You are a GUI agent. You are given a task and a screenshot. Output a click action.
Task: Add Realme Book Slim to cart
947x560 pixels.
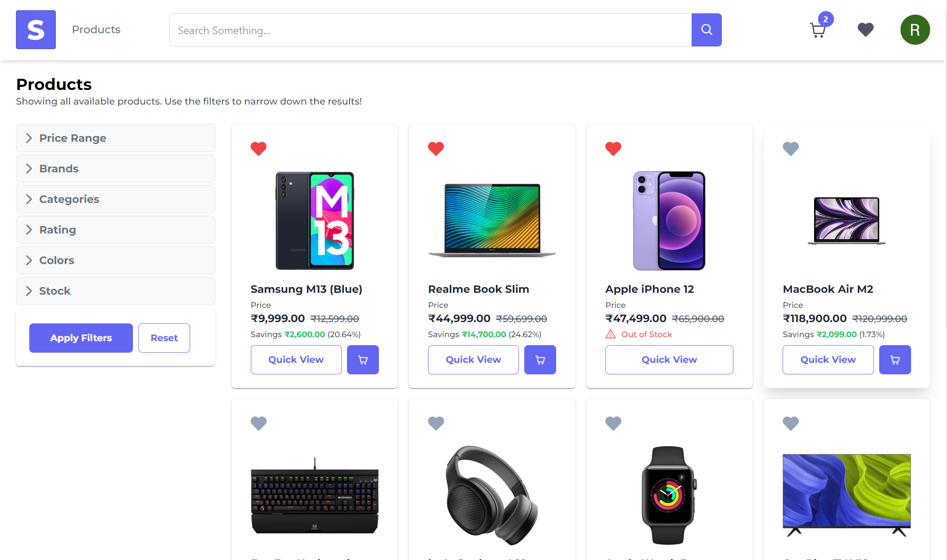point(540,360)
